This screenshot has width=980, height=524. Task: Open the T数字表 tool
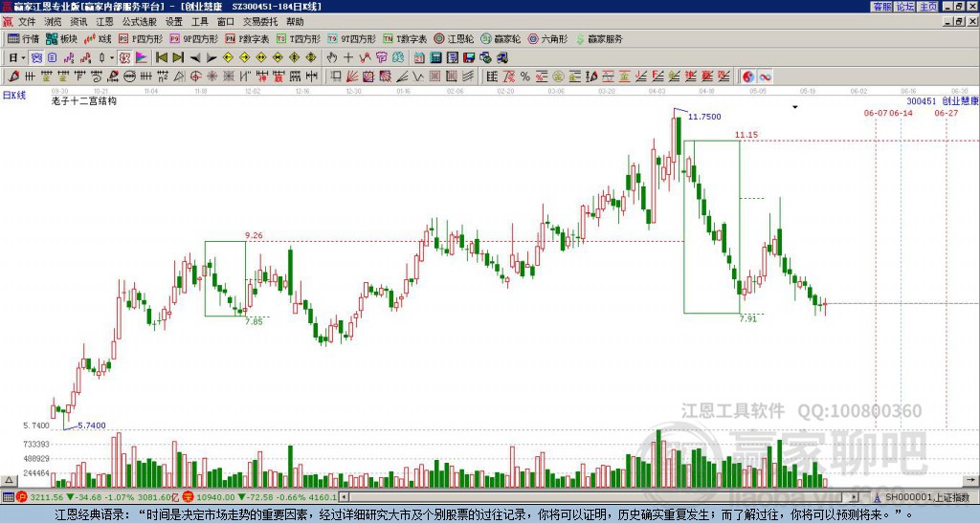[405, 38]
